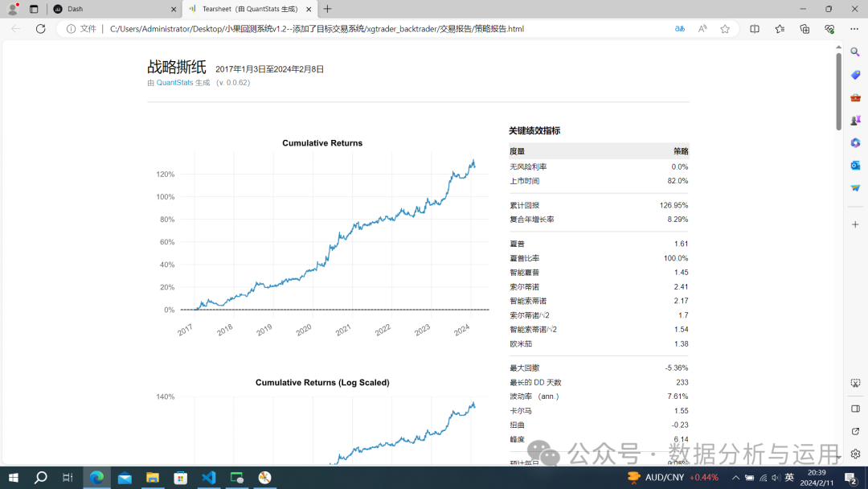Open taskbar search

click(40, 478)
